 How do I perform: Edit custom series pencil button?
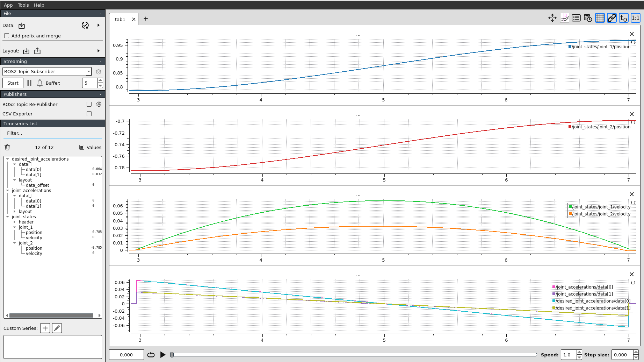(x=57, y=328)
